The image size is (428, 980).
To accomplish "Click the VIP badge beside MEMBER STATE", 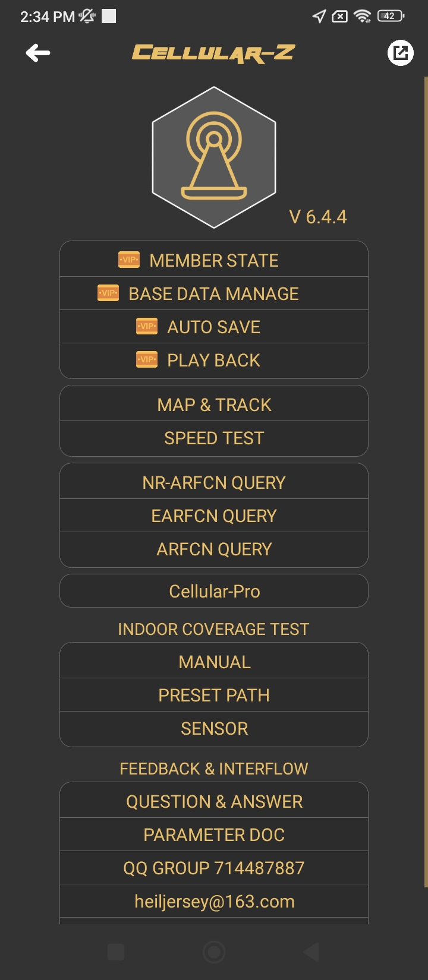I will (x=129, y=260).
